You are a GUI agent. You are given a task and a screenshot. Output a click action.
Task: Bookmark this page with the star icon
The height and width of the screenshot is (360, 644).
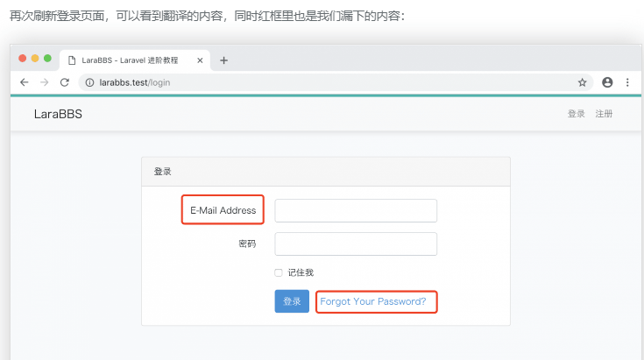(x=582, y=82)
